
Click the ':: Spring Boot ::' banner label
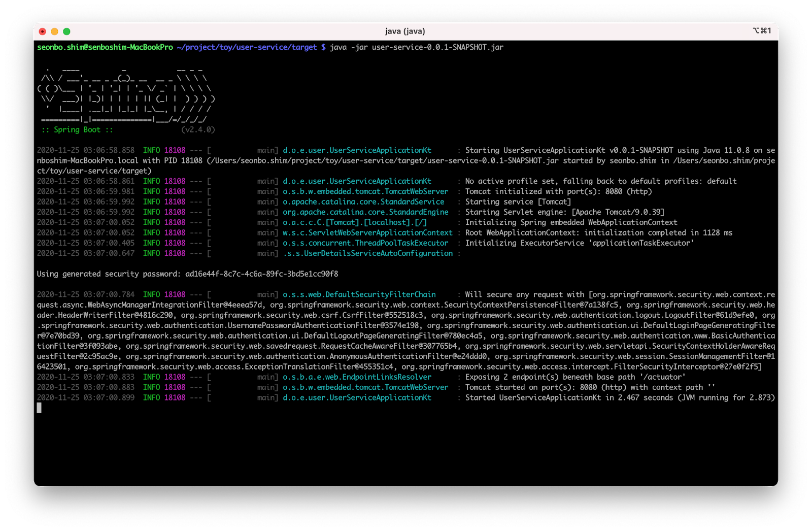pos(77,130)
